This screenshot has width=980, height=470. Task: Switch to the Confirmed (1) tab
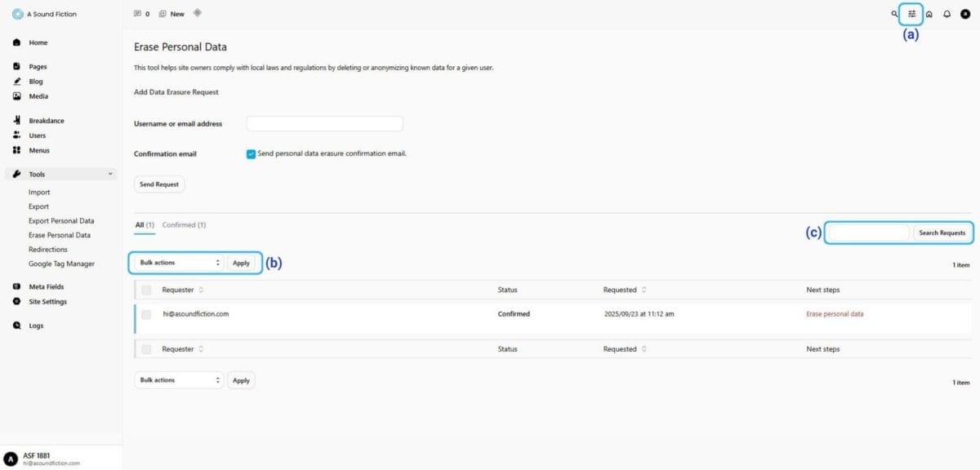[184, 224]
